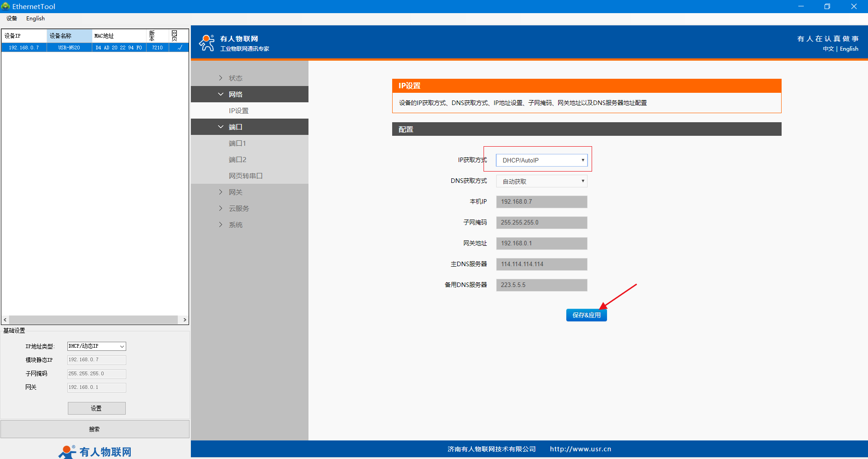Click left arrow of device list scrollbar

[5, 320]
